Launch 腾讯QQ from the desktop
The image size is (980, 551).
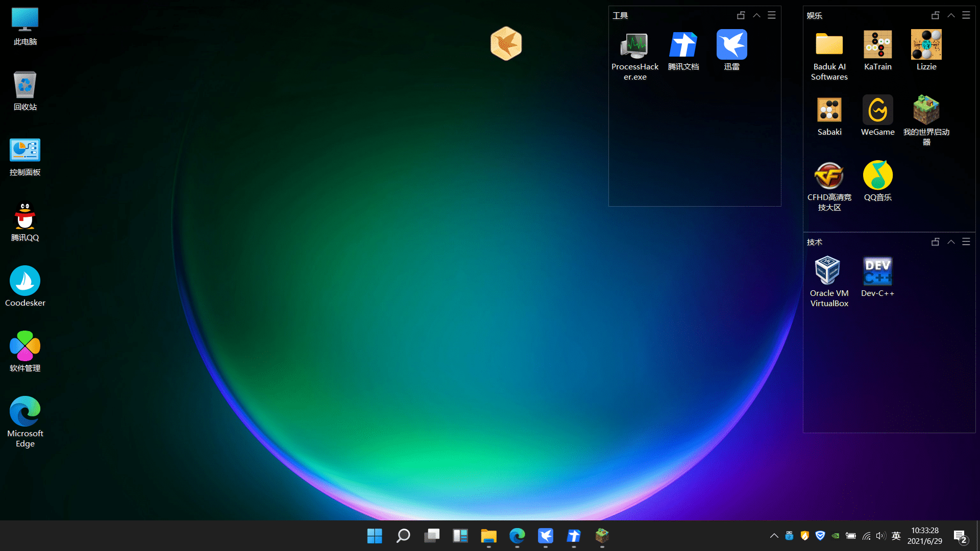(25, 222)
